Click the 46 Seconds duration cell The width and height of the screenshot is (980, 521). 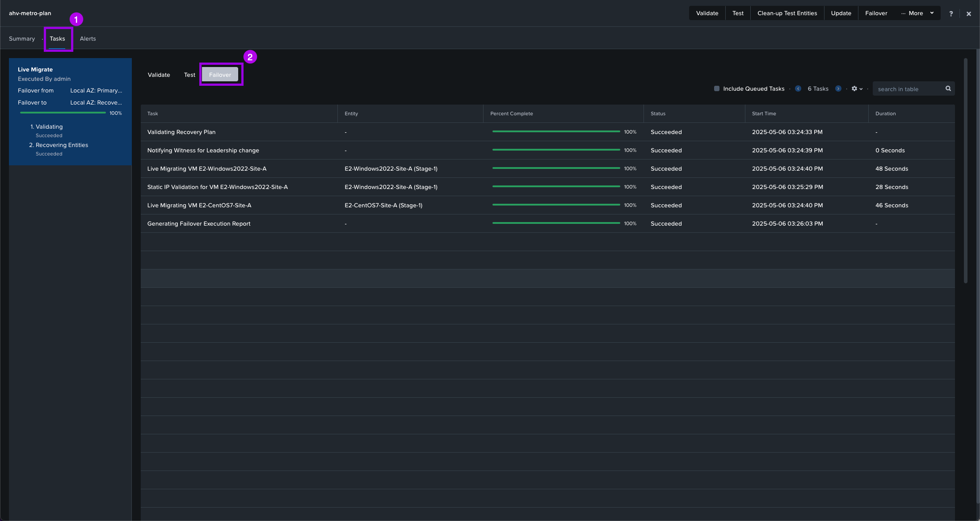click(892, 205)
